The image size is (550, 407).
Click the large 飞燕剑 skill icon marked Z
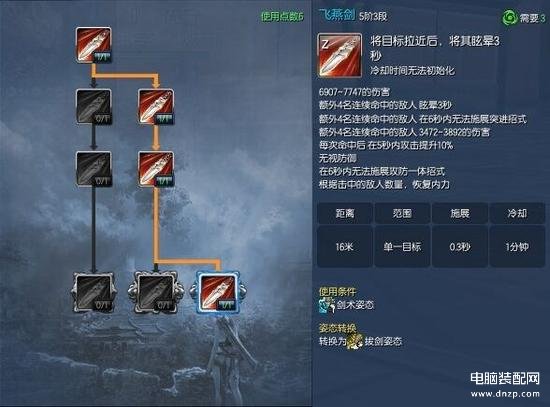pos(340,55)
